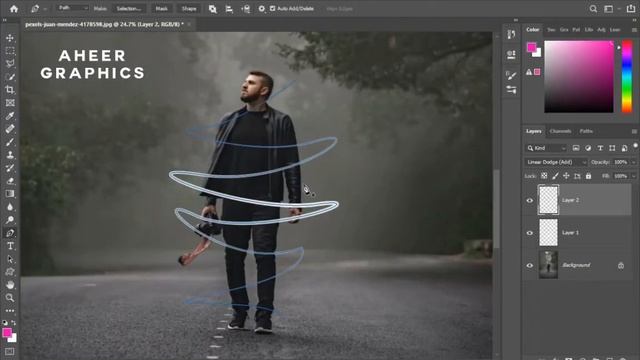Select the Eraser tool
The image size is (640, 360).
(10, 181)
